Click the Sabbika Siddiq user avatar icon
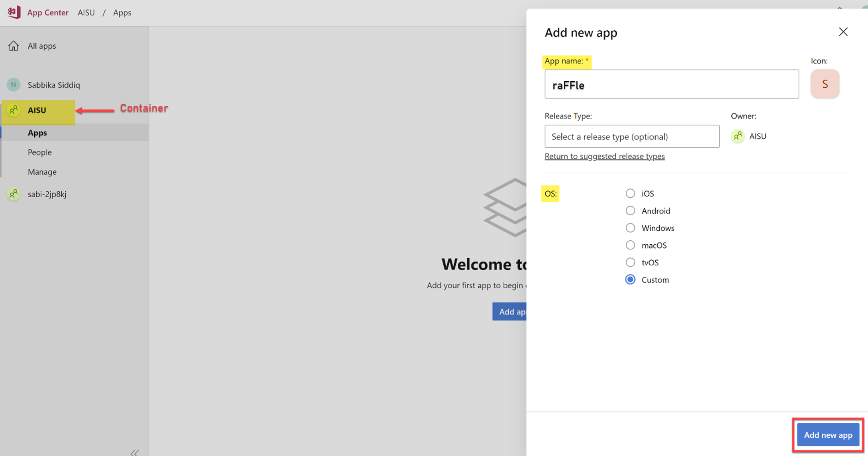This screenshot has height=456, width=868. [x=14, y=85]
